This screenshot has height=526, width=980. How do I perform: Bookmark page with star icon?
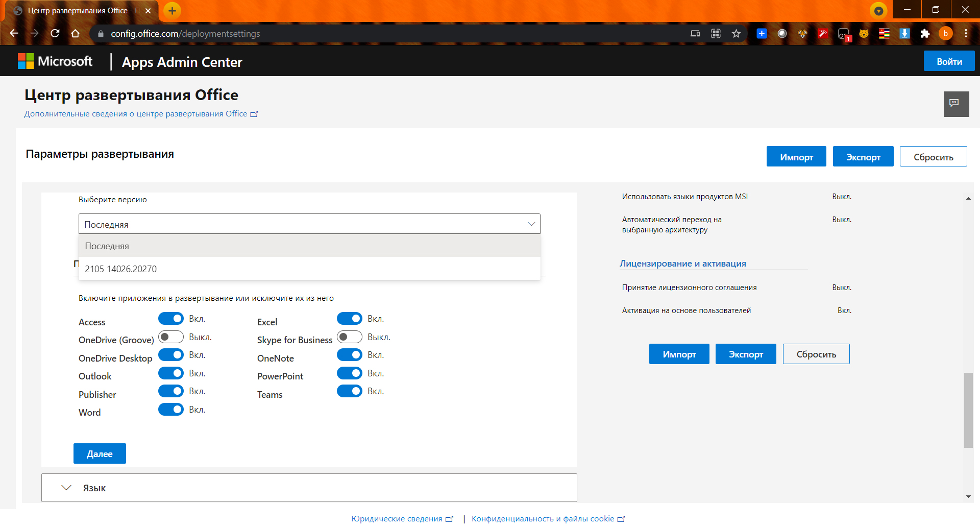pyautogui.click(x=736, y=34)
